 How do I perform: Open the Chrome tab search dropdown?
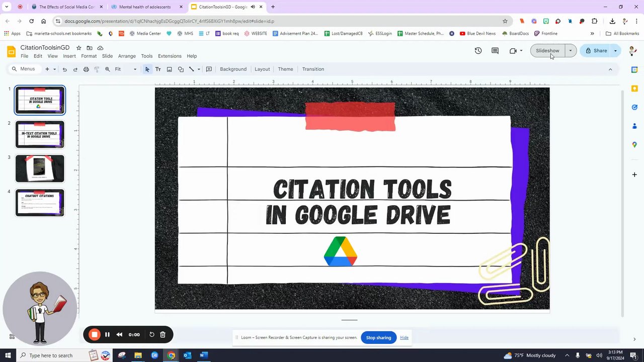pyautogui.click(x=7, y=7)
